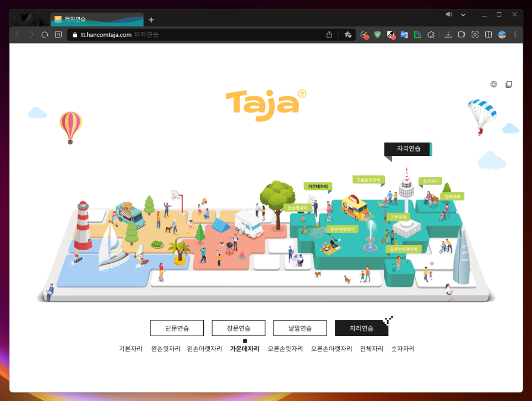
Task: Click the 자리연습 tooltip banner above map
Action: pyautogui.click(x=408, y=149)
